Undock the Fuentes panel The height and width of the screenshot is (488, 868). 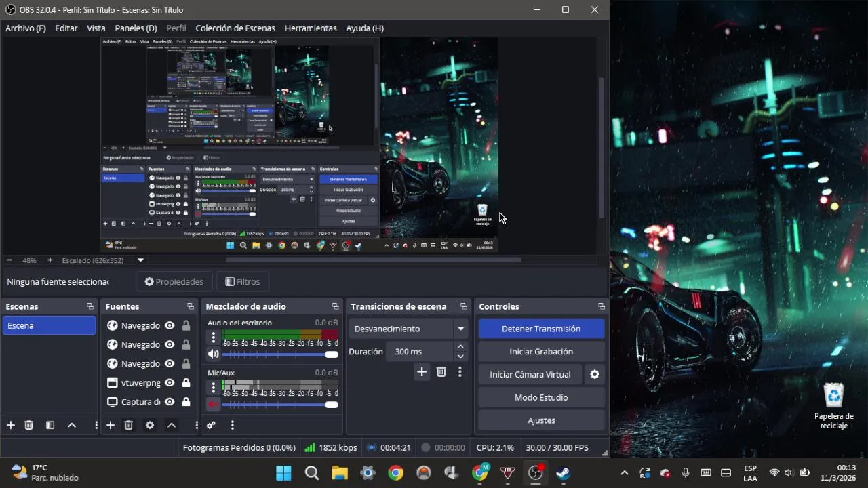tap(191, 306)
